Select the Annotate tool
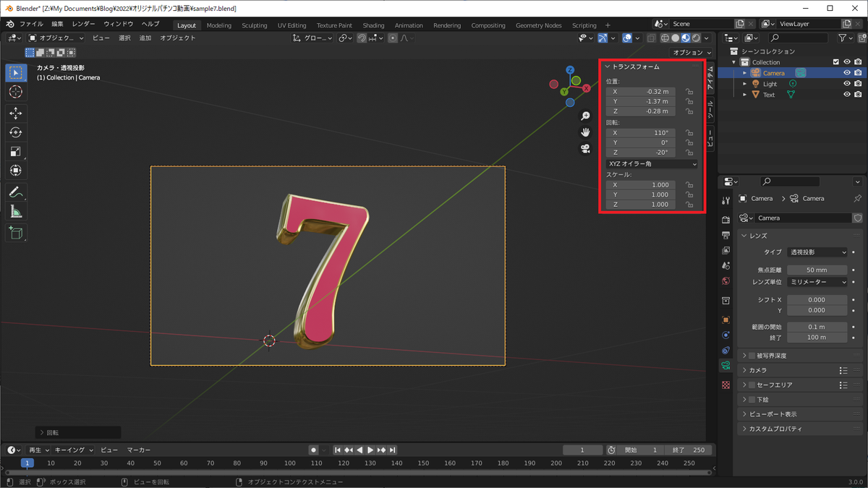The height and width of the screenshot is (488, 868). click(16, 192)
